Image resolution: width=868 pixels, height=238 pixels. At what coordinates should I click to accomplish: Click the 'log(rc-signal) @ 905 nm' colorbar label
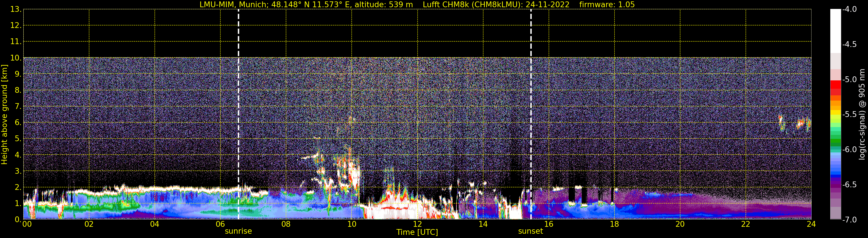point(862,114)
